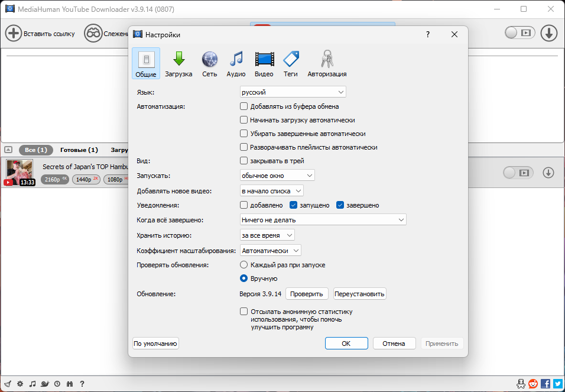
Task: Open the Reddit icon link
Action: coord(533,383)
